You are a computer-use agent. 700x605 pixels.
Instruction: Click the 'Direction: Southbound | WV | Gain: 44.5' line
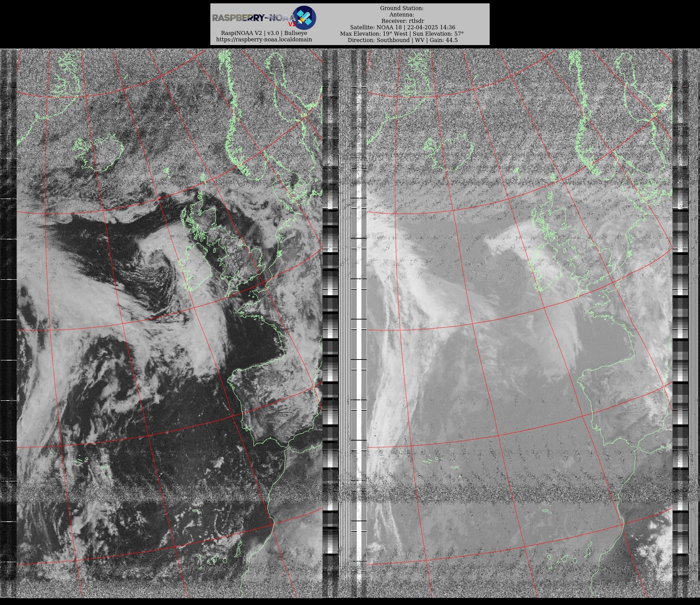coord(403,40)
